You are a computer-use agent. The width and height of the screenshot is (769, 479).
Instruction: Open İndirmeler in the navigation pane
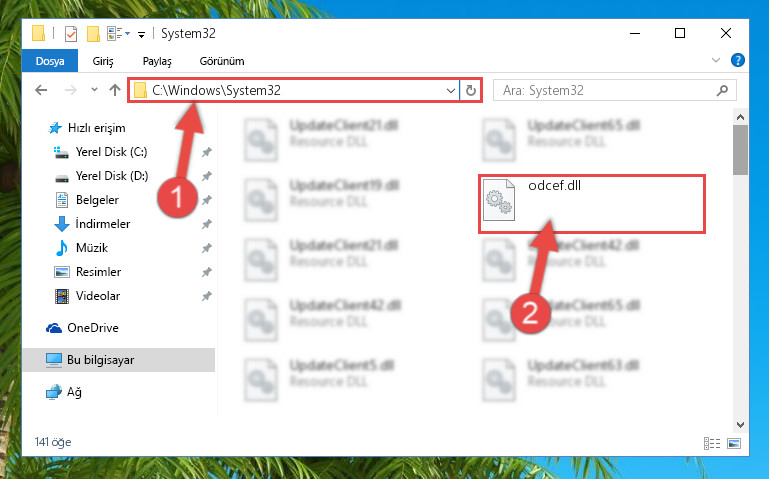tap(103, 224)
